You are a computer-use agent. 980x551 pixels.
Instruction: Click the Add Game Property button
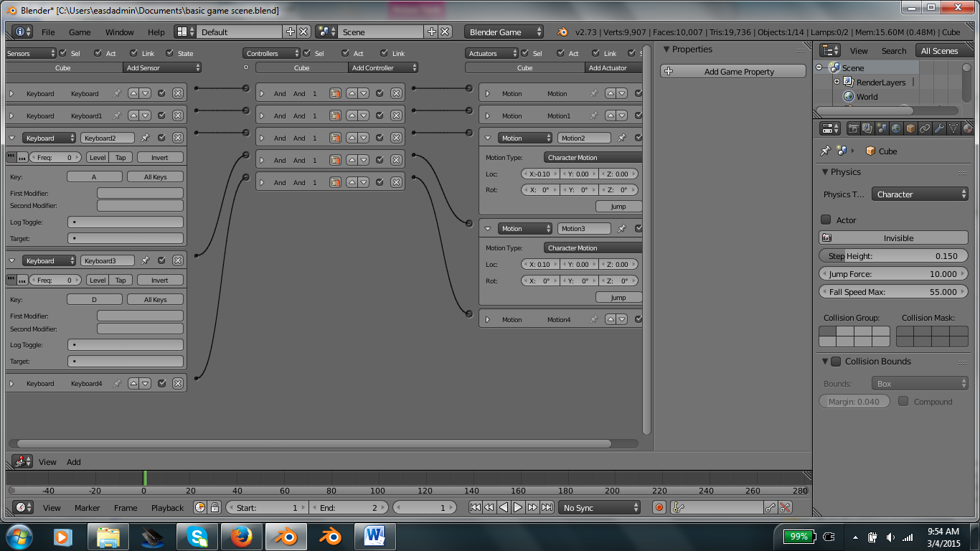[x=733, y=72]
